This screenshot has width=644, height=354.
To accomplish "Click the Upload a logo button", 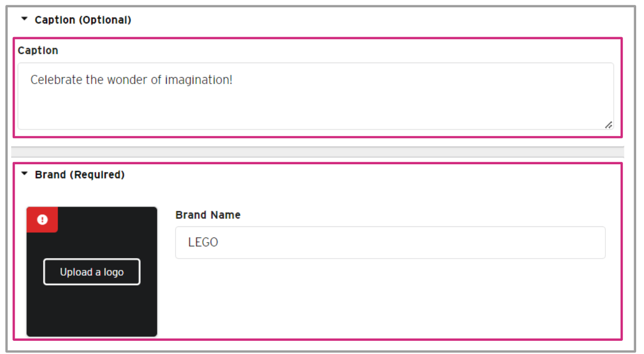I will pyautogui.click(x=92, y=272).
